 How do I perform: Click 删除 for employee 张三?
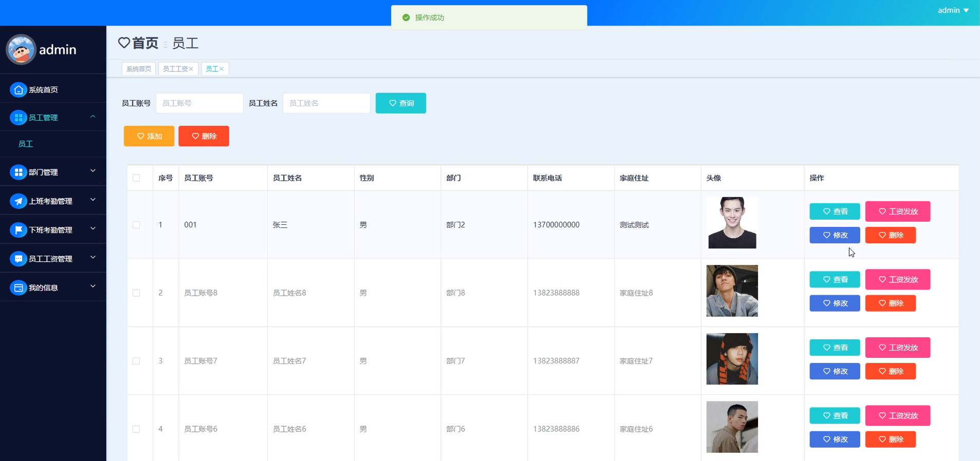[x=891, y=235]
